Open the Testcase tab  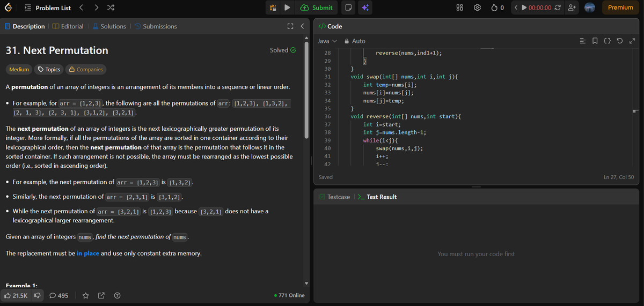[x=335, y=197]
